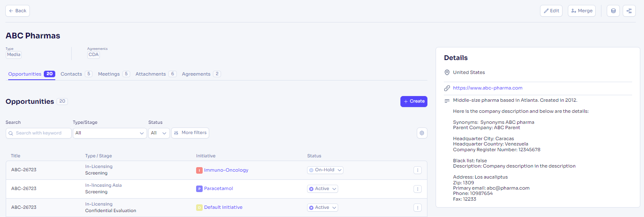Click the Paracetamol purple initiative icon
The image size is (644, 217).
[x=199, y=189]
